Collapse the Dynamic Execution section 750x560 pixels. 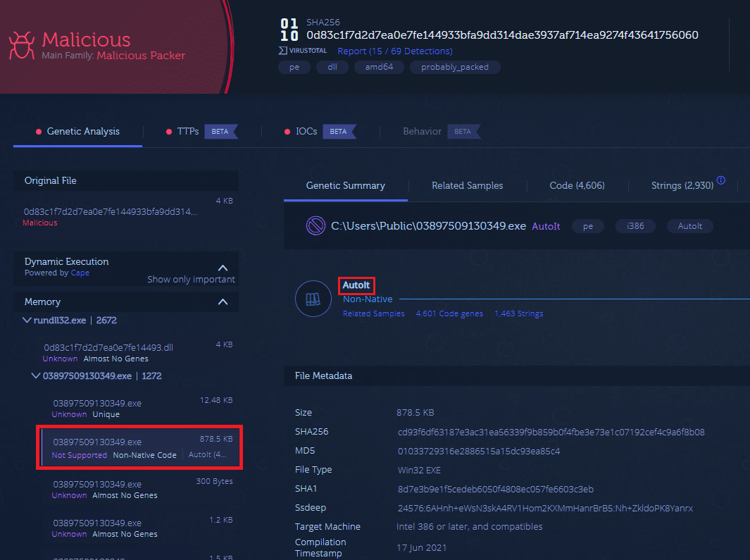tap(223, 268)
